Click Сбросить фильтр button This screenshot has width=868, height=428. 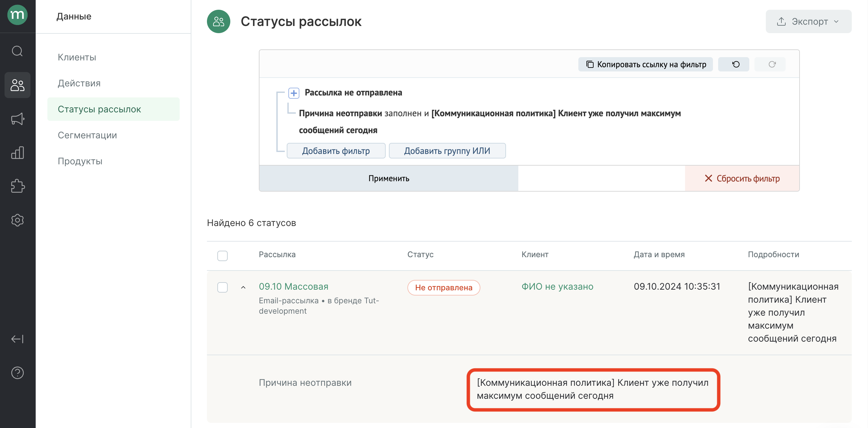click(742, 178)
